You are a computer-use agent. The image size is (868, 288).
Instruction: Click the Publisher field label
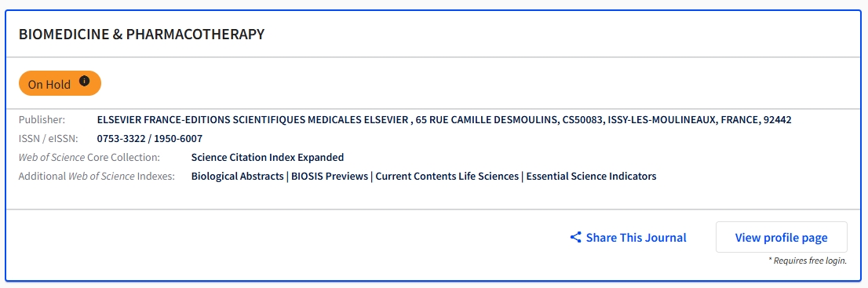tap(42, 119)
